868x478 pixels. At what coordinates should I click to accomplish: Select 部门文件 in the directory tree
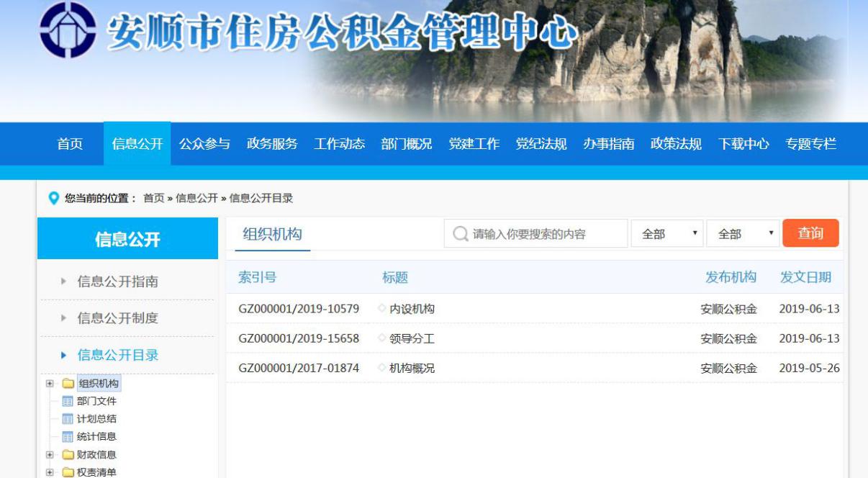click(x=96, y=402)
